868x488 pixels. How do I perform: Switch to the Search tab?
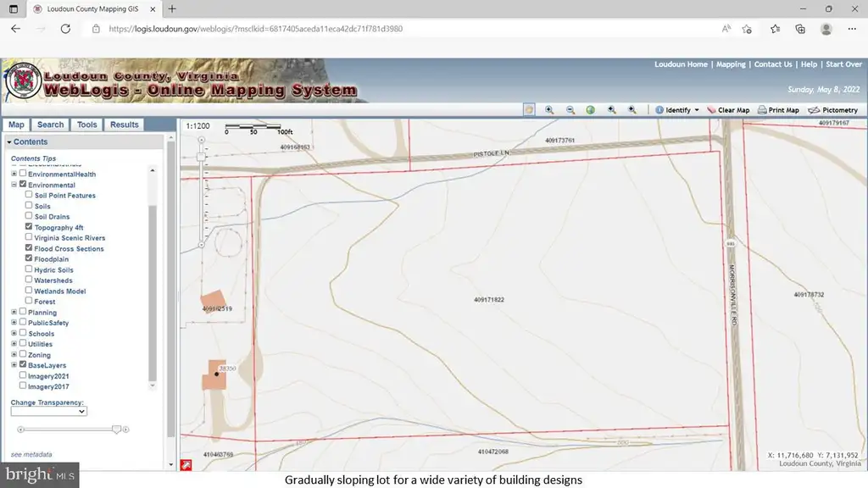pyautogui.click(x=50, y=125)
